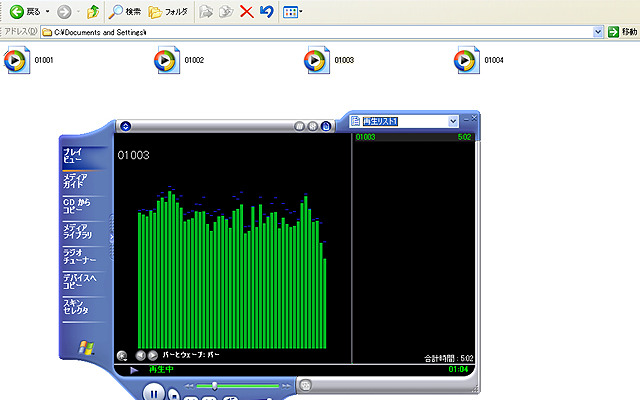Click the middle grey round button above visualization
The image size is (640, 400).
(312, 127)
